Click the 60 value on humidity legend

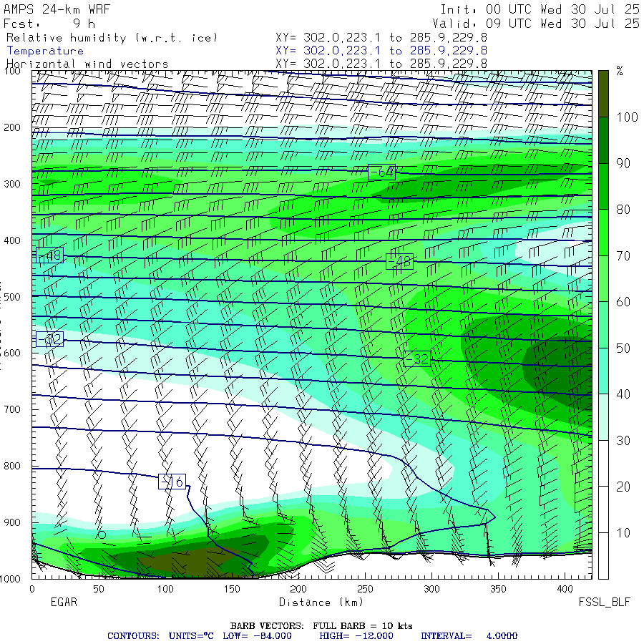click(x=623, y=302)
